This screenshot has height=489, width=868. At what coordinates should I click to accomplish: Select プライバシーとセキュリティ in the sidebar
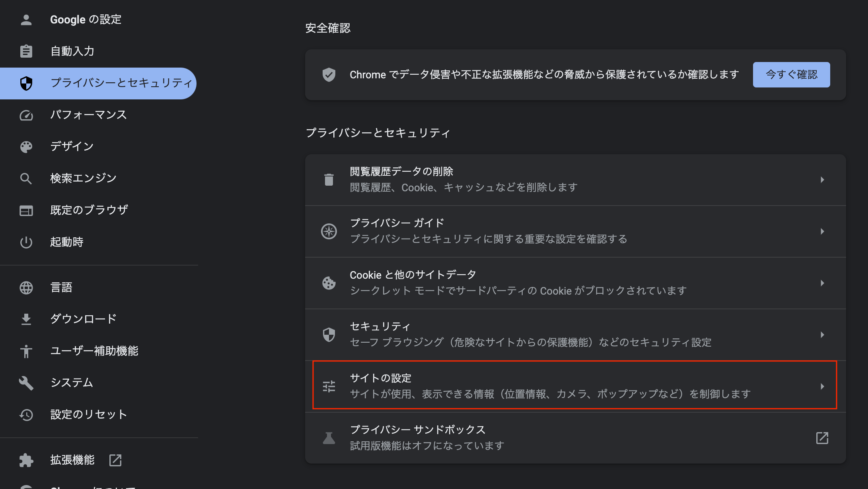point(98,83)
